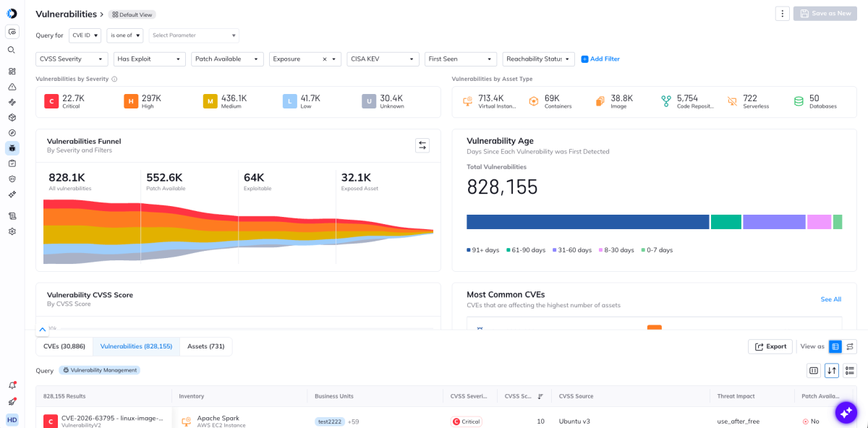The width and height of the screenshot is (868, 428).
Task: Open the settings gear in left sidebar
Action: point(12,231)
